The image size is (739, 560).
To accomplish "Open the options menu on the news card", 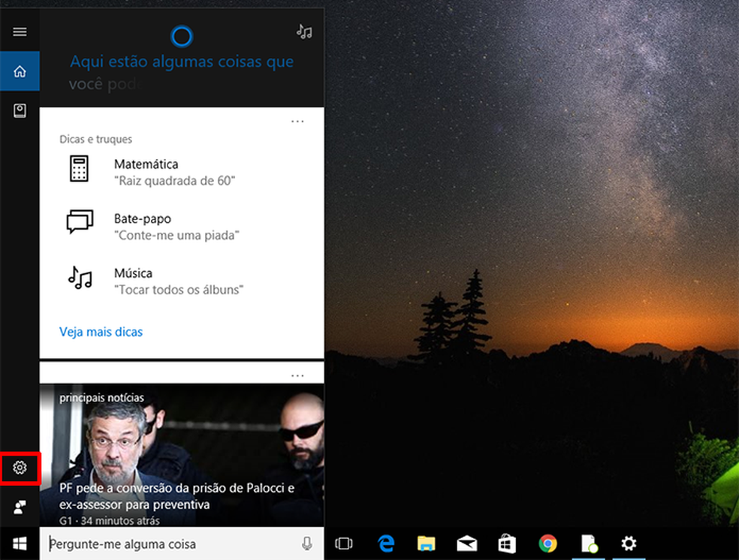I will 297,374.
